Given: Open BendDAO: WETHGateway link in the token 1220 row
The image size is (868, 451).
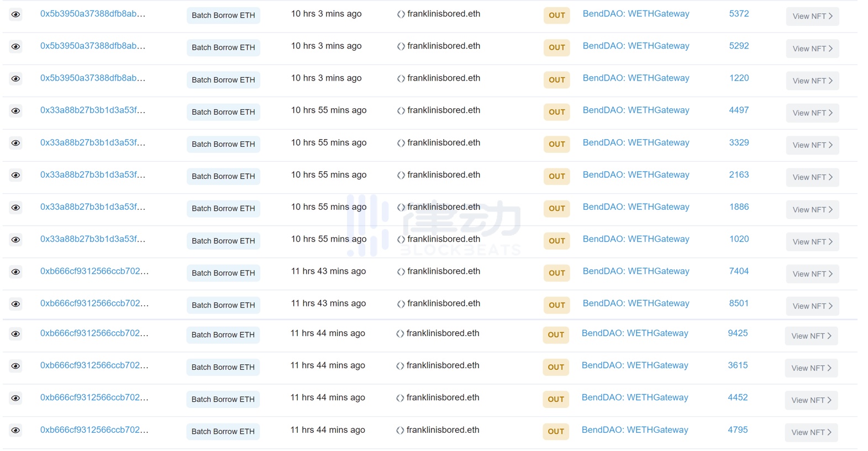Looking at the screenshot, I should 636,78.
